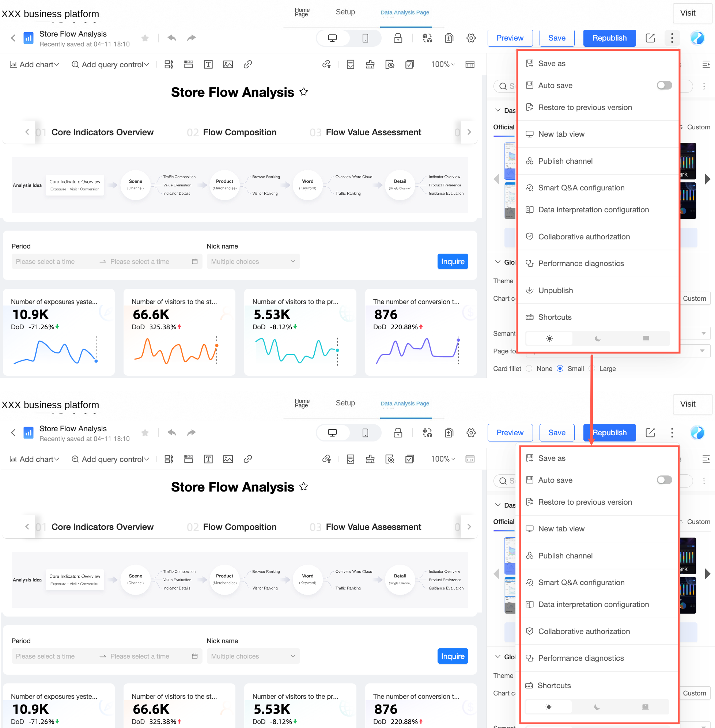Click the share export icon beside upper Republish
715x728 pixels.
(x=650, y=38)
